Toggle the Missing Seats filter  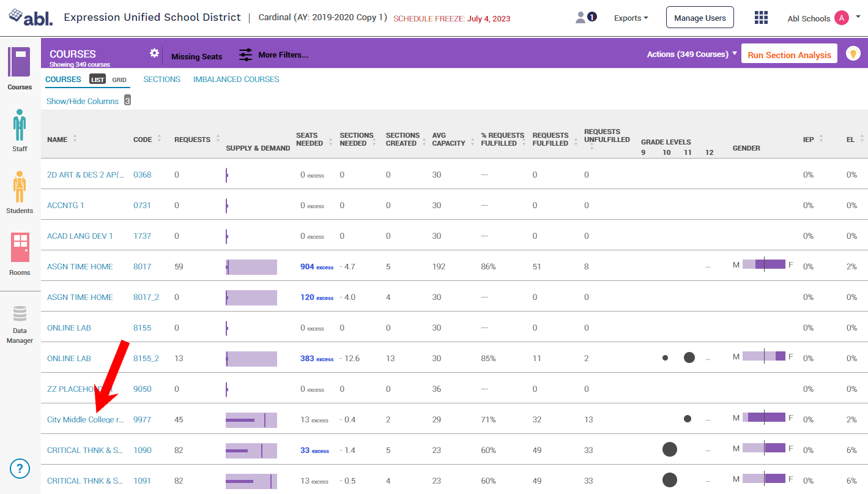click(x=196, y=56)
